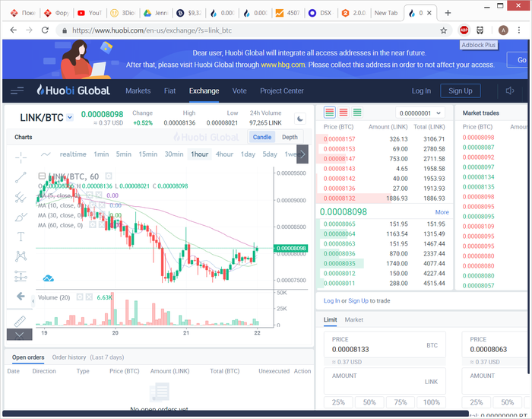Click the blue TradingView cloud logo
This screenshot has height=419, width=532.
click(48, 278)
